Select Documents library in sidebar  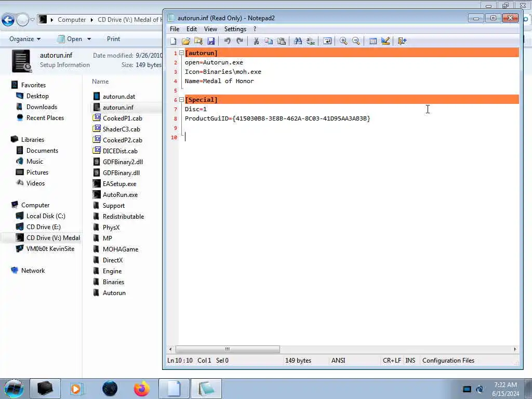[x=42, y=151]
